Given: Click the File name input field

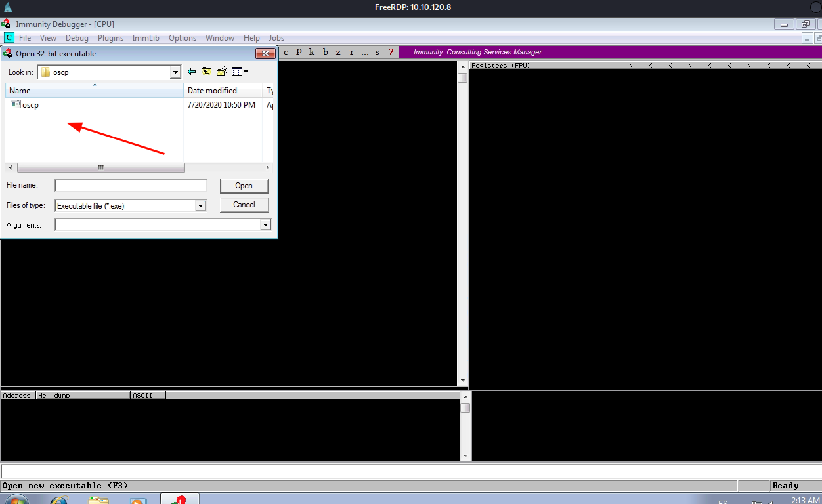Looking at the screenshot, I should point(131,186).
